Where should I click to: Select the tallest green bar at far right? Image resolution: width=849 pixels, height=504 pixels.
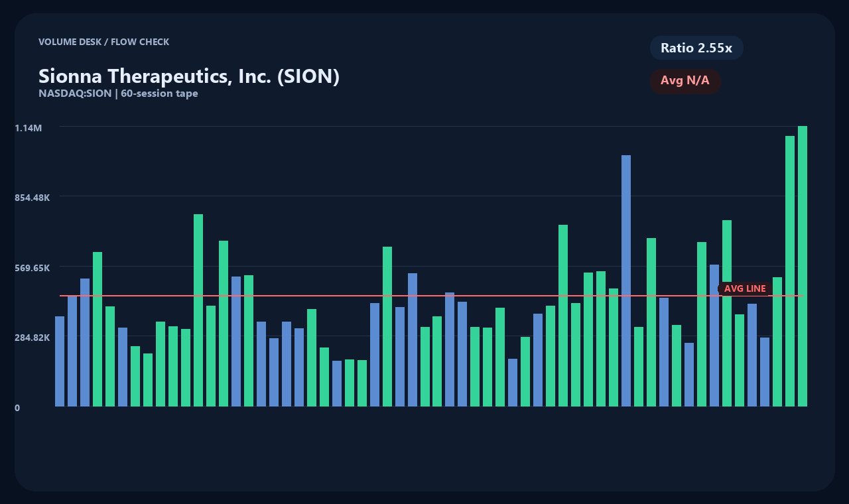click(x=803, y=266)
